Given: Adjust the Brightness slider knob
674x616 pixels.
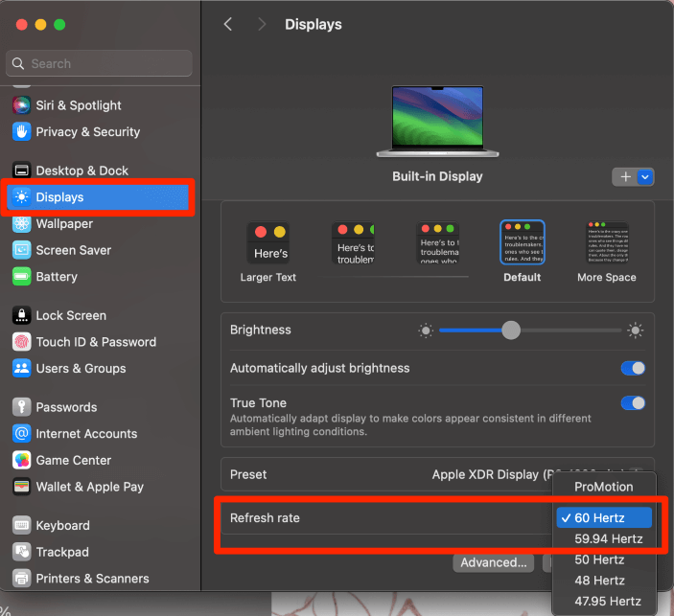Looking at the screenshot, I should 511,331.
